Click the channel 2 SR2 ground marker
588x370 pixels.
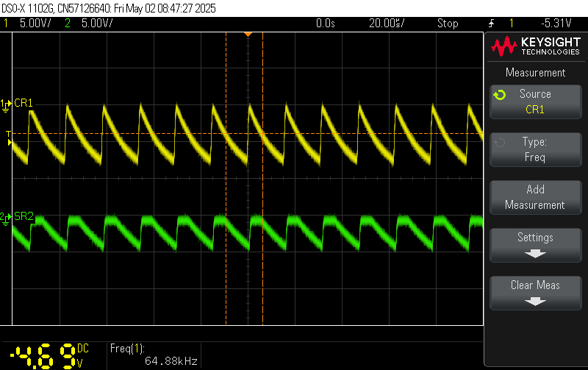(6, 218)
